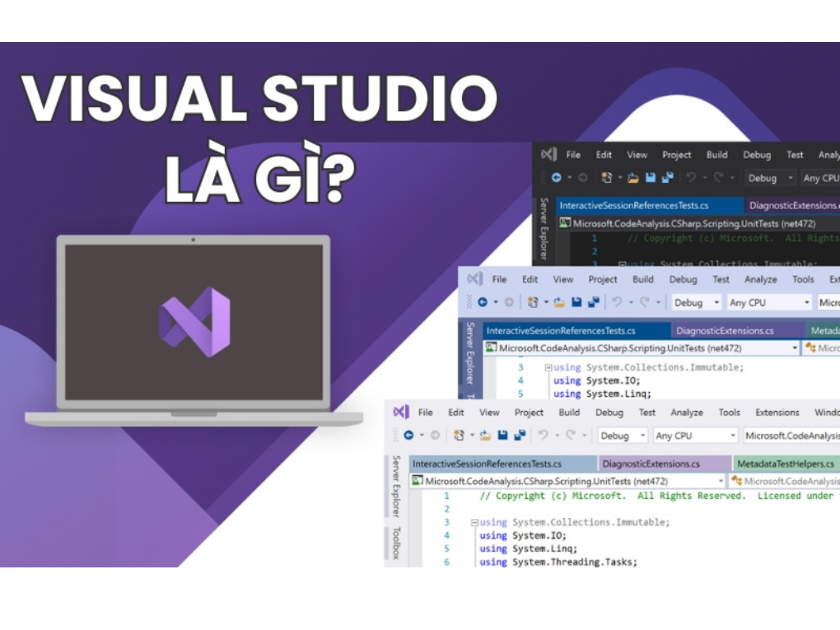Click Open File folder icon in front light-theme window

click(x=484, y=436)
